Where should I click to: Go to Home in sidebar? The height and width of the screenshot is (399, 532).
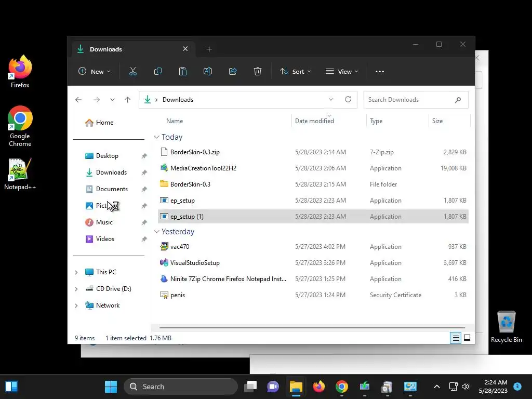click(x=99, y=123)
